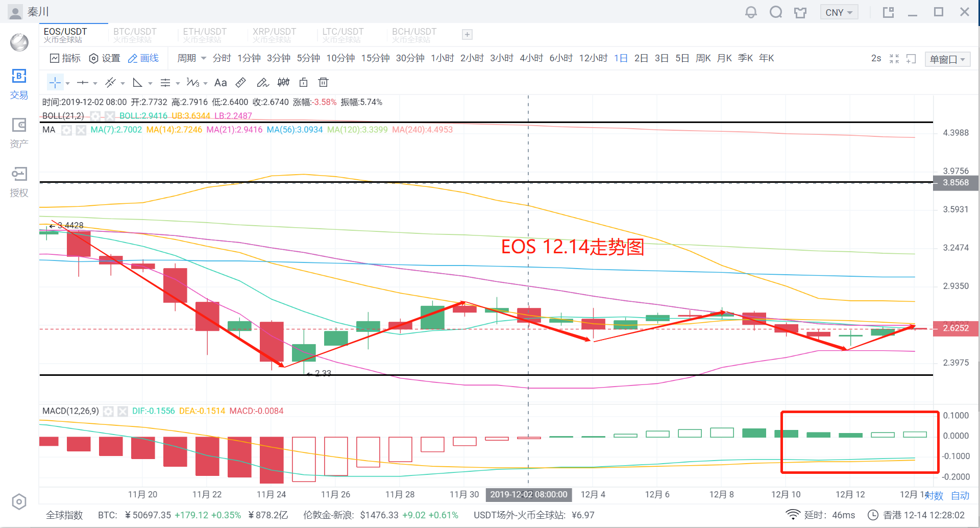980x528 pixels.
Task: Open MACD indicator settings gear
Action: [108, 411]
